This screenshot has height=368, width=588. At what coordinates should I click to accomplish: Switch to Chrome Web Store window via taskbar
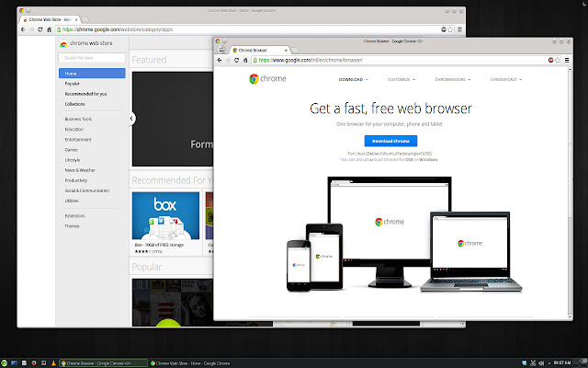(x=190, y=363)
